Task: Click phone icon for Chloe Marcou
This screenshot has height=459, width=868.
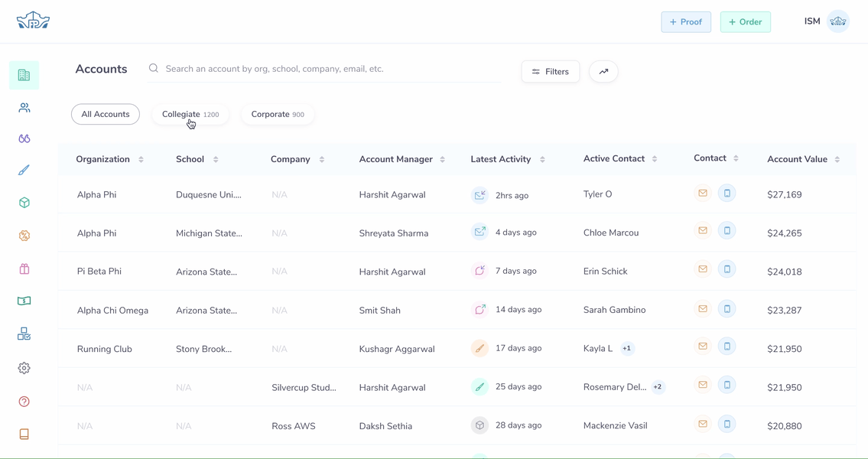Action: tap(727, 231)
